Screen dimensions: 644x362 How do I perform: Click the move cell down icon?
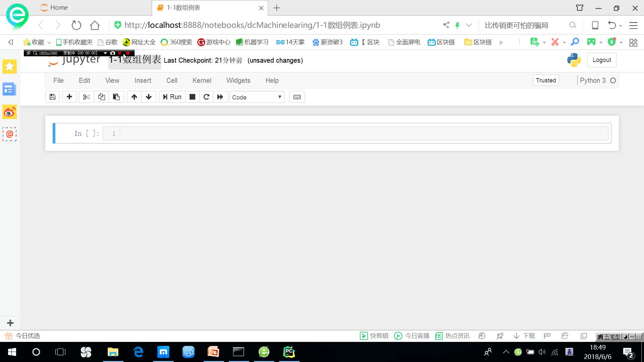click(x=149, y=97)
